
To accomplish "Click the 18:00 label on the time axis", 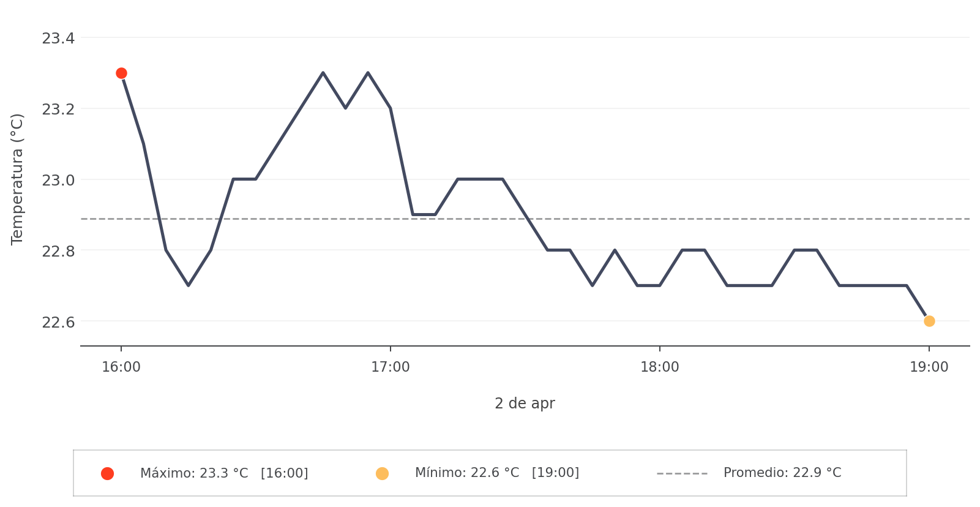I will tap(660, 367).
